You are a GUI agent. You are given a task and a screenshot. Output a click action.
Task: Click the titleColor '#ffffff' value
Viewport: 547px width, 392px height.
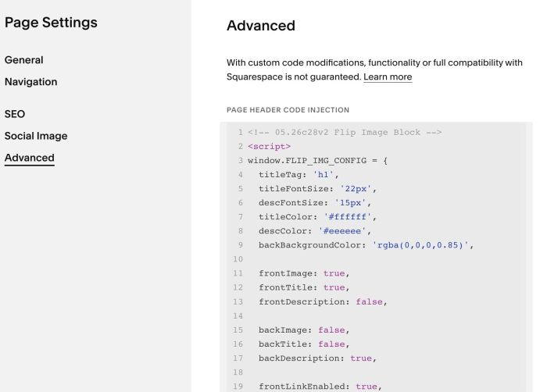348,217
